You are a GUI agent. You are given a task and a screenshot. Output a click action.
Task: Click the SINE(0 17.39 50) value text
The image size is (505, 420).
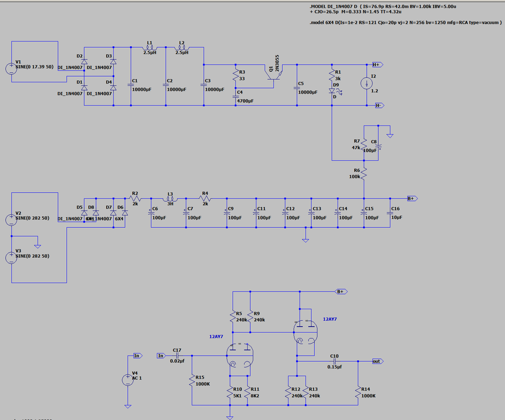click(35, 67)
